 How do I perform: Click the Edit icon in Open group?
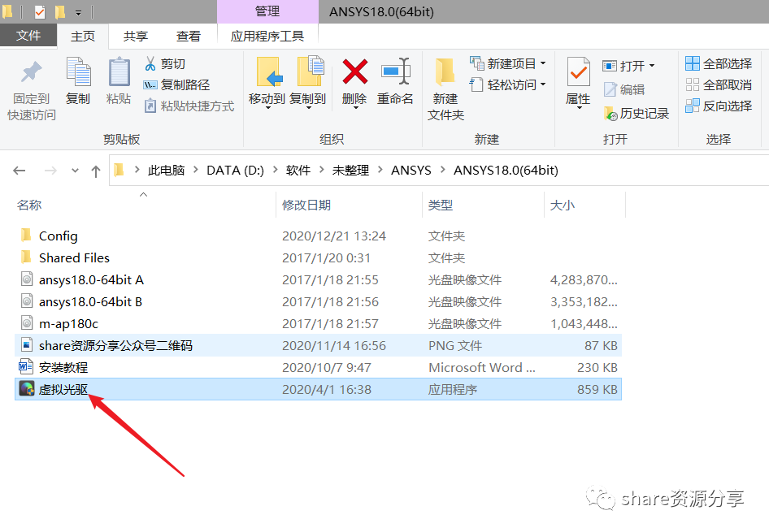610,89
